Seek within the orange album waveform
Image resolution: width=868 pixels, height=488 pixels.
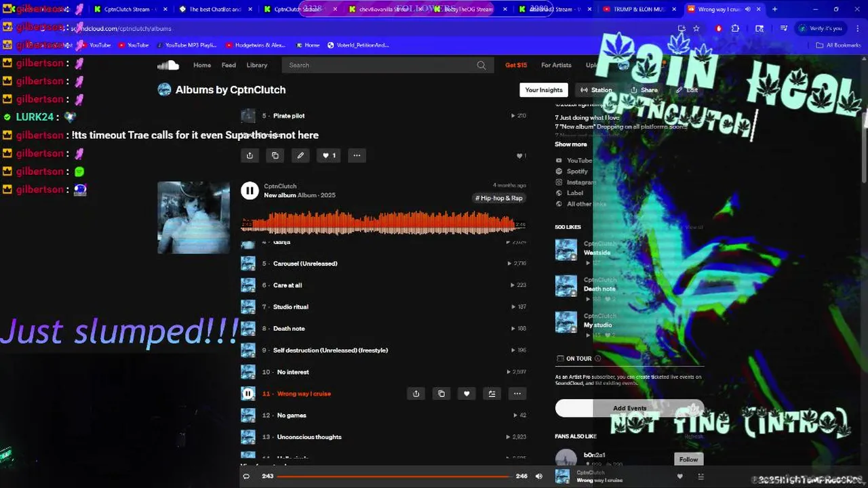(x=383, y=222)
